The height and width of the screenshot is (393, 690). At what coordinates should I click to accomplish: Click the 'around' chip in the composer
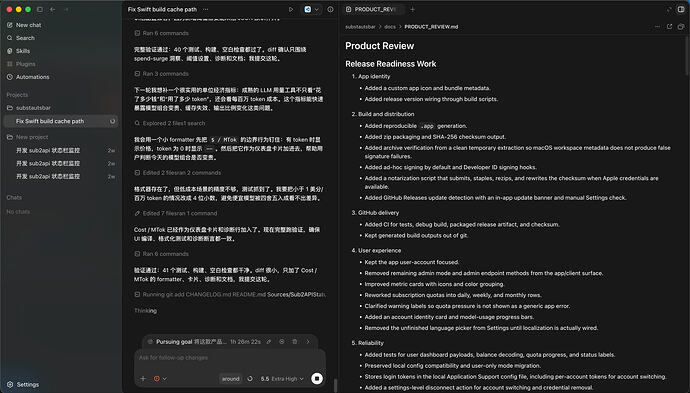point(231,378)
